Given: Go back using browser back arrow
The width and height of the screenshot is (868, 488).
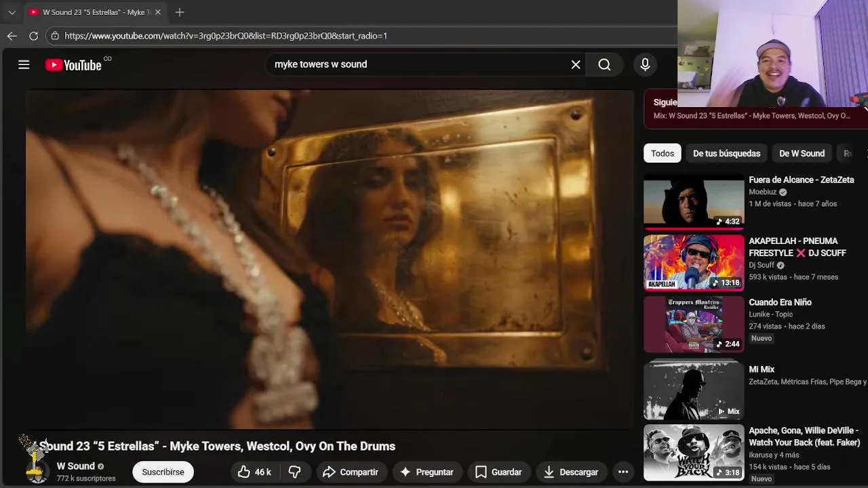Looking at the screenshot, I should click(x=12, y=35).
